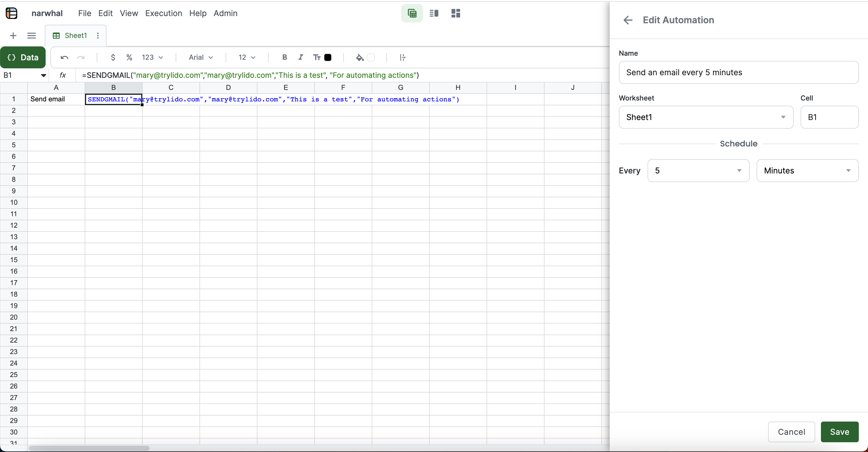Open the Execution menu
The image size is (868, 452).
[x=163, y=13]
